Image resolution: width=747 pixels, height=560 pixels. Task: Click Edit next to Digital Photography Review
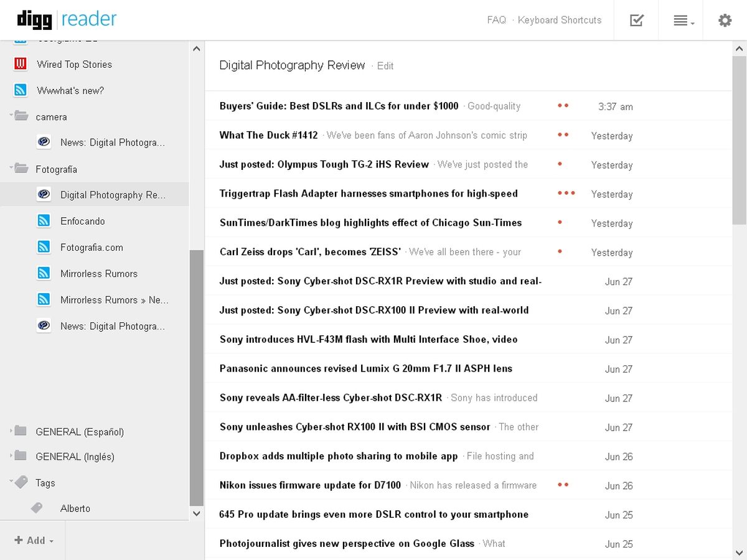click(x=385, y=66)
